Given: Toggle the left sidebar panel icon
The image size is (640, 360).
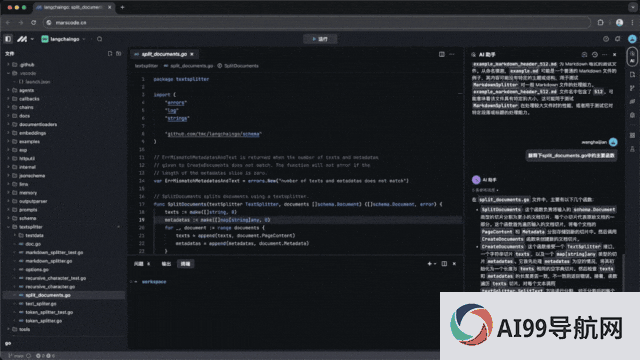Looking at the screenshot, I should click(x=8, y=39).
